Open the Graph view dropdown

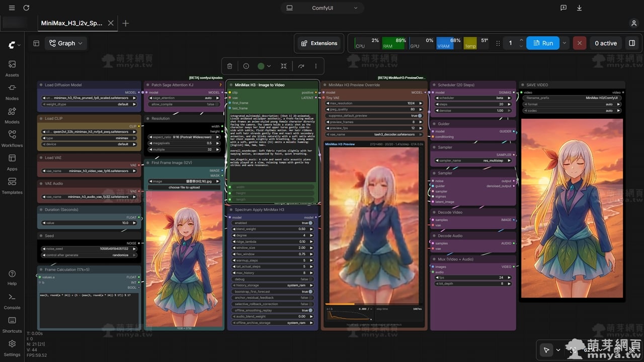(65, 43)
